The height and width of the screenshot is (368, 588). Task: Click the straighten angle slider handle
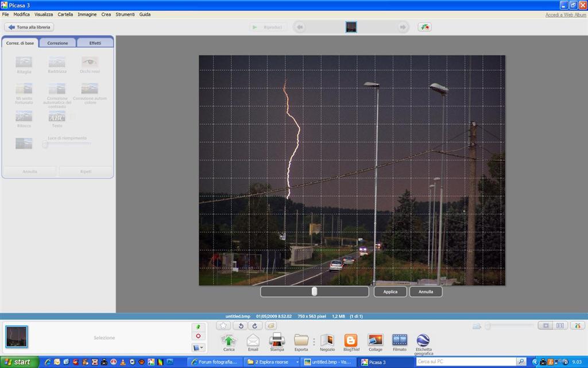[314, 292]
